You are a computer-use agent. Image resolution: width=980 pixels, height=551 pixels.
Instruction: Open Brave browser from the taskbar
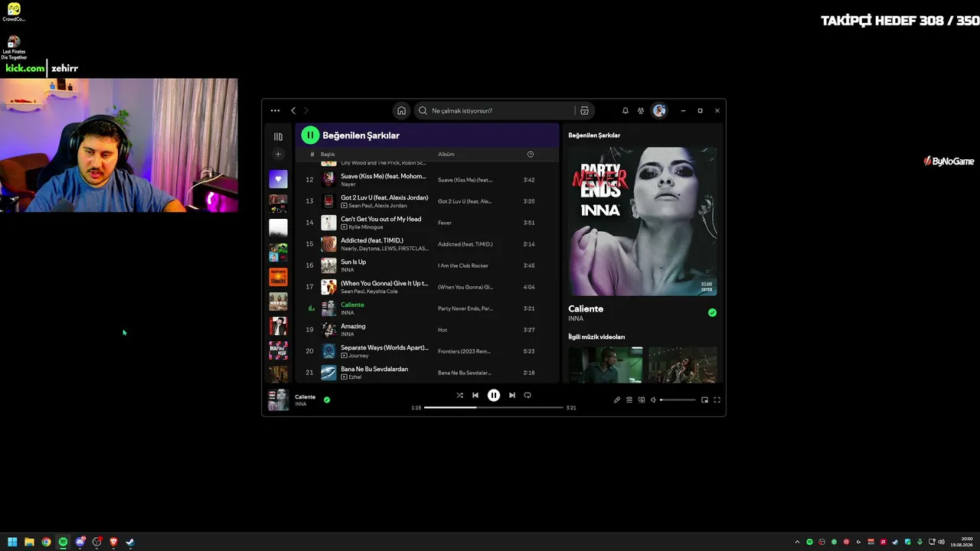[x=113, y=543]
